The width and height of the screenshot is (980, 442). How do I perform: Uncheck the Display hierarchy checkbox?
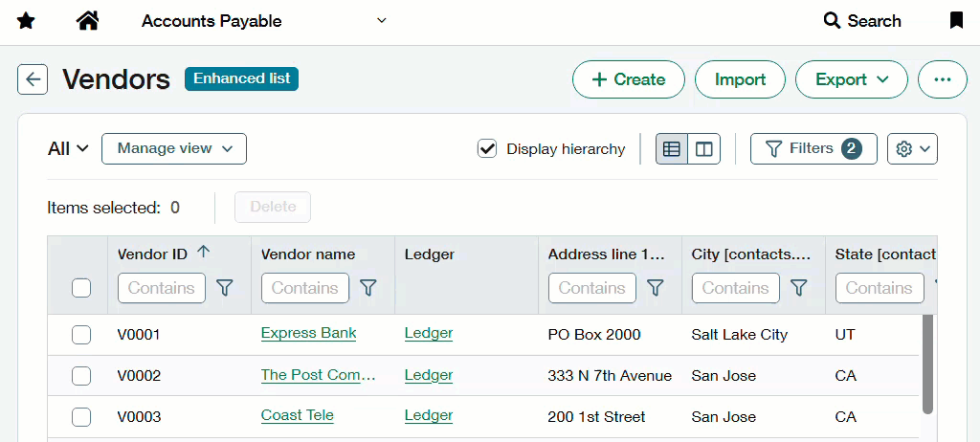coord(487,148)
